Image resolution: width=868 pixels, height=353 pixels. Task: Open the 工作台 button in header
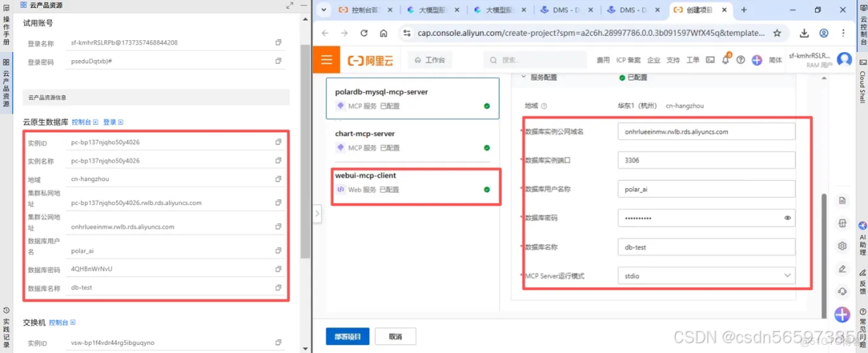[430, 60]
